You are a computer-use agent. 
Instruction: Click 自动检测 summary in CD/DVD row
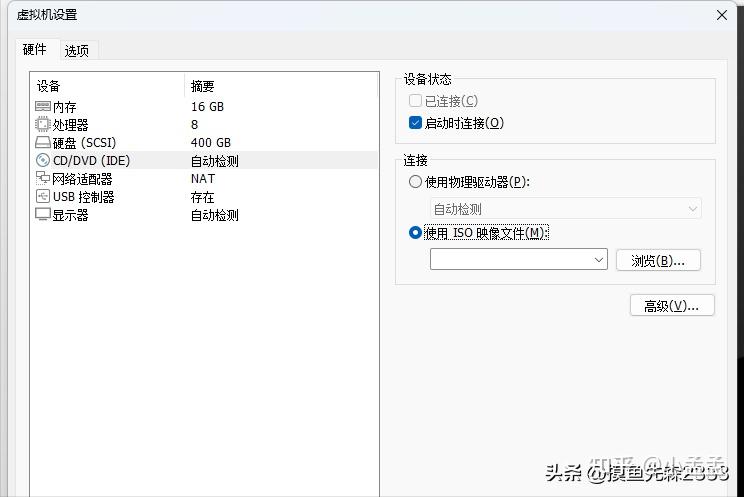(214, 161)
